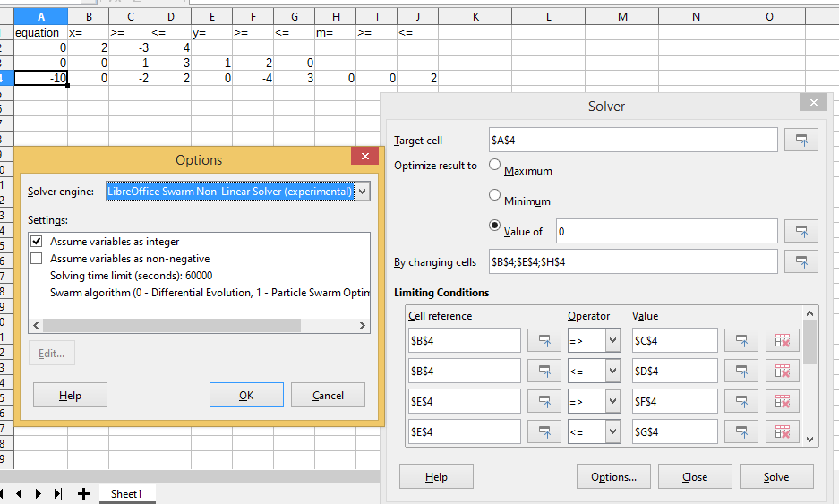
Task: Open Solver engine dropdown list
Action: pyautogui.click(x=363, y=191)
